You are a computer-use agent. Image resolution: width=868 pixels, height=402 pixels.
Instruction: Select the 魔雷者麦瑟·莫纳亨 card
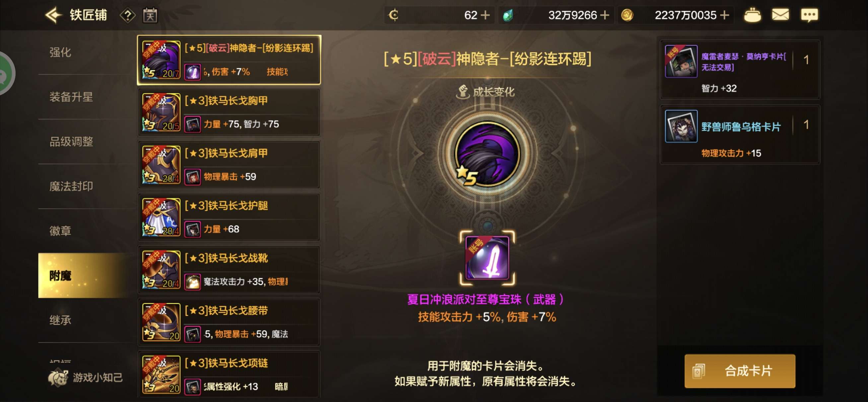(x=740, y=70)
